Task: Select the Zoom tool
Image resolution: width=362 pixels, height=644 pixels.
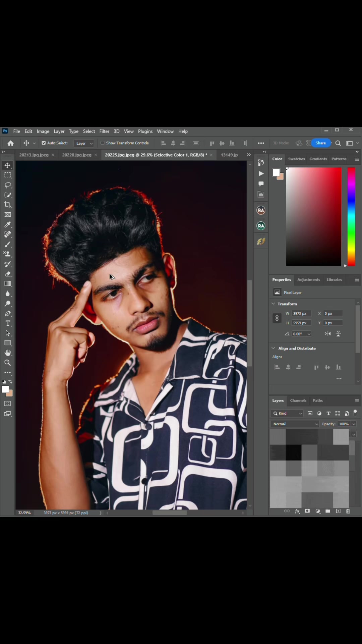Action: point(8,363)
